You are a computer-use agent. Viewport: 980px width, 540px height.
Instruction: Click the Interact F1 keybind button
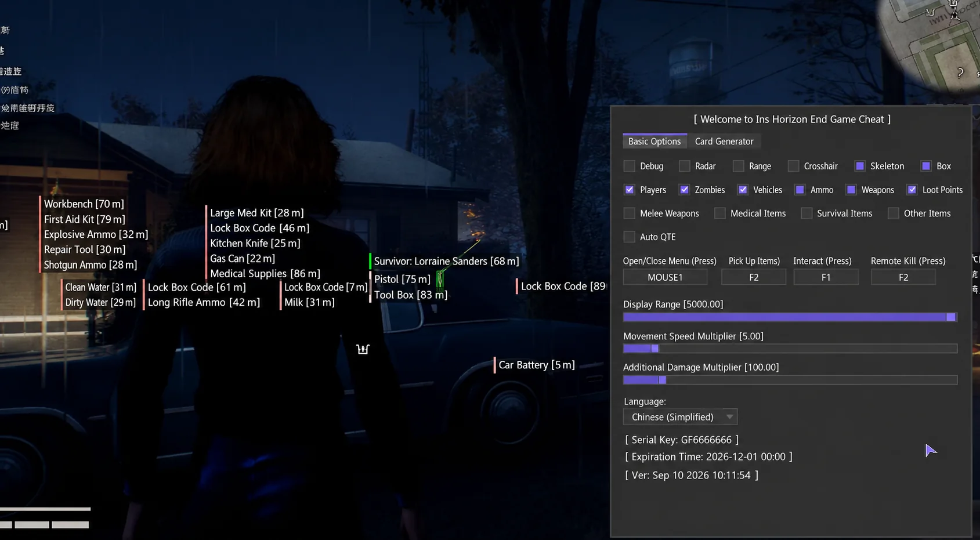pyautogui.click(x=826, y=277)
